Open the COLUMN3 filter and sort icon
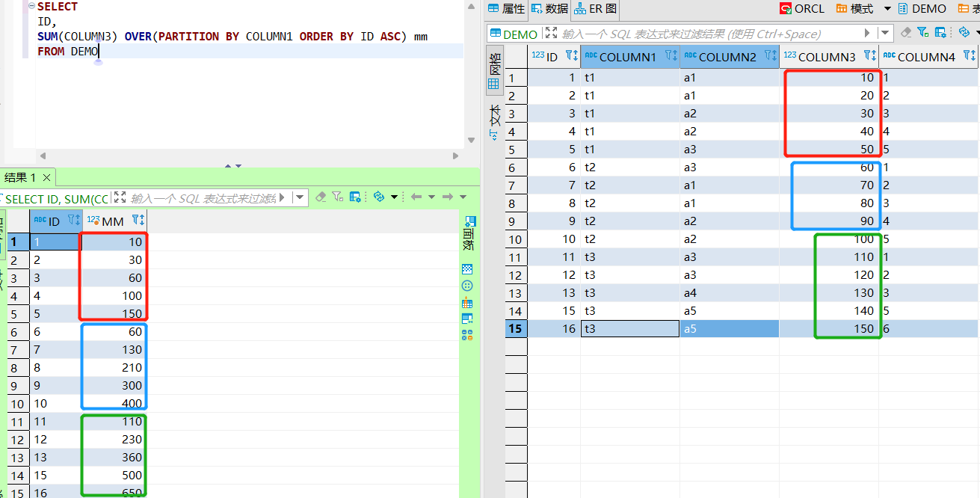980x498 pixels. click(869, 55)
